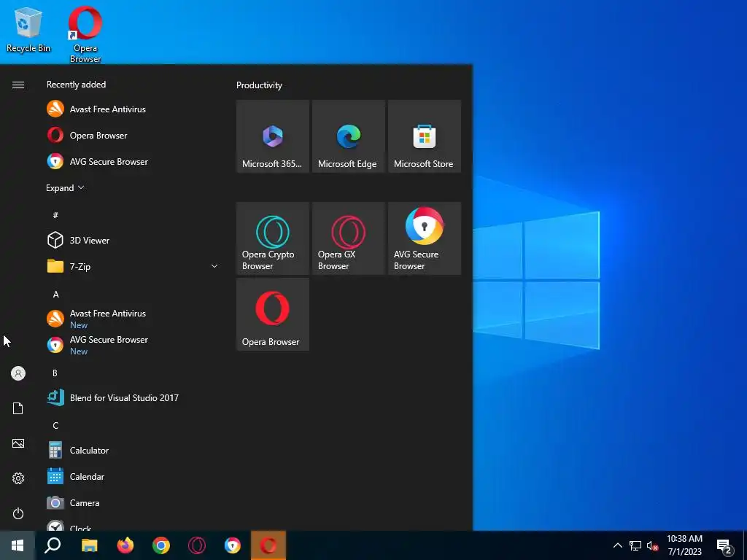
Task: Open Action Center notifications icon
Action: pos(724,547)
